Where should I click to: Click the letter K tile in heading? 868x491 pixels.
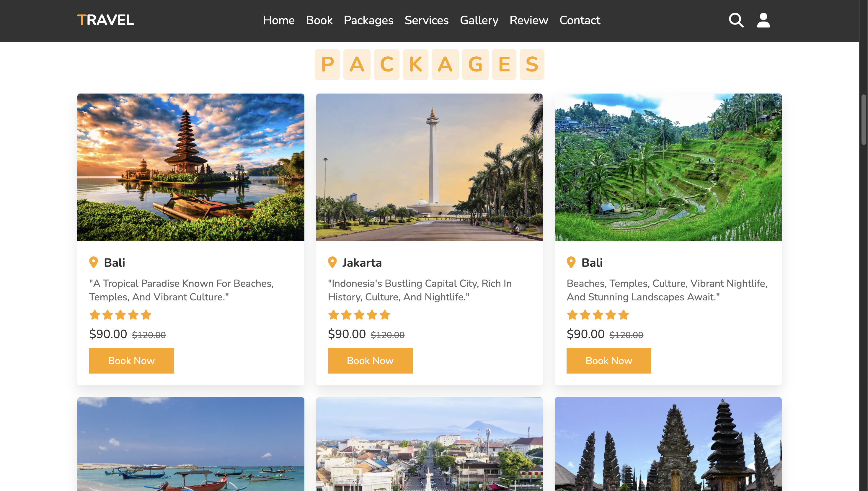tap(415, 64)
